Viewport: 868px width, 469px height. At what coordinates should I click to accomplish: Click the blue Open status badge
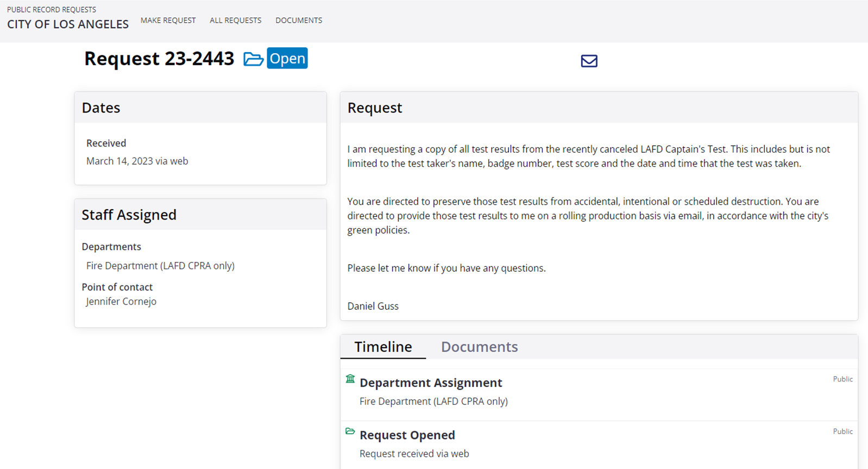tap(287, 58)
